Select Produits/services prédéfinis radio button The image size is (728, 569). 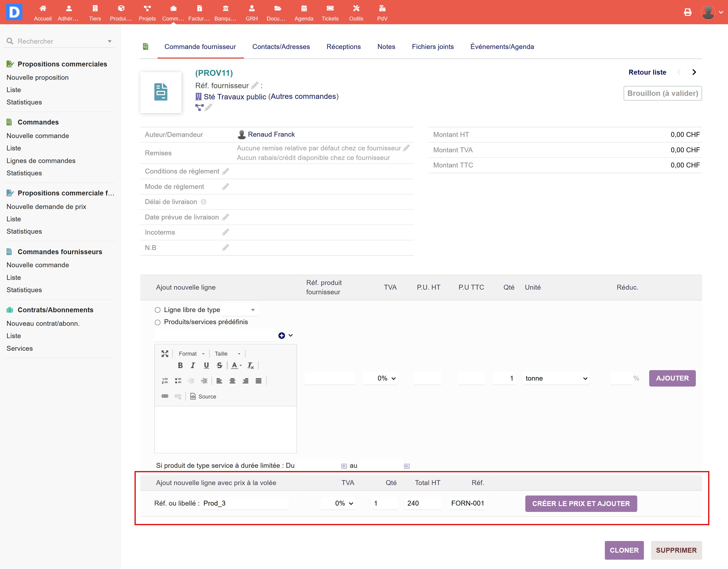coord(158,322)
